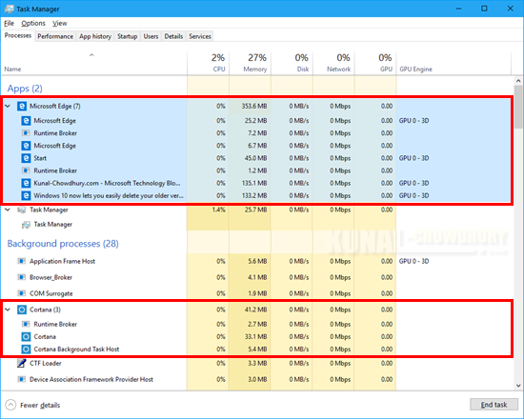Select Device Association Framework Provider Host row
This screenshot has height=420, width=524.
pyautogui.click(x=256, y=379)
